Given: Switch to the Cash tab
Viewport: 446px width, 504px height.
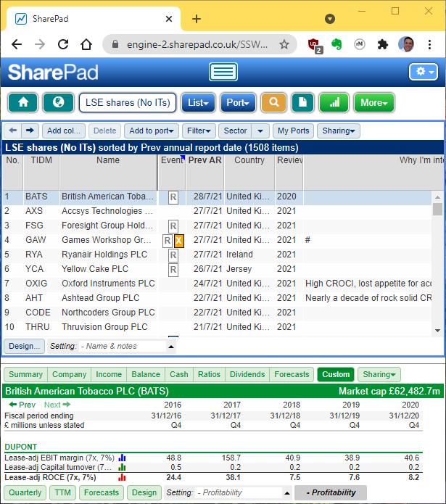Looking at the screenshot, I should (179, 374).
